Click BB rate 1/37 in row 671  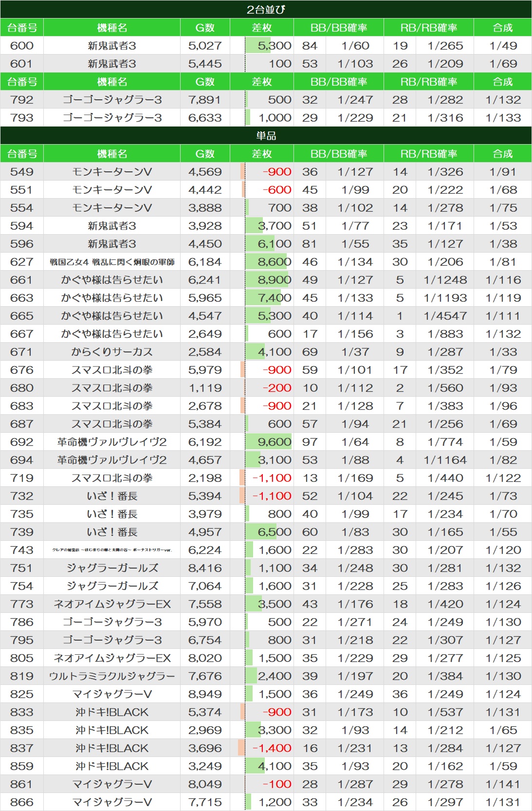tap(355, 352)
